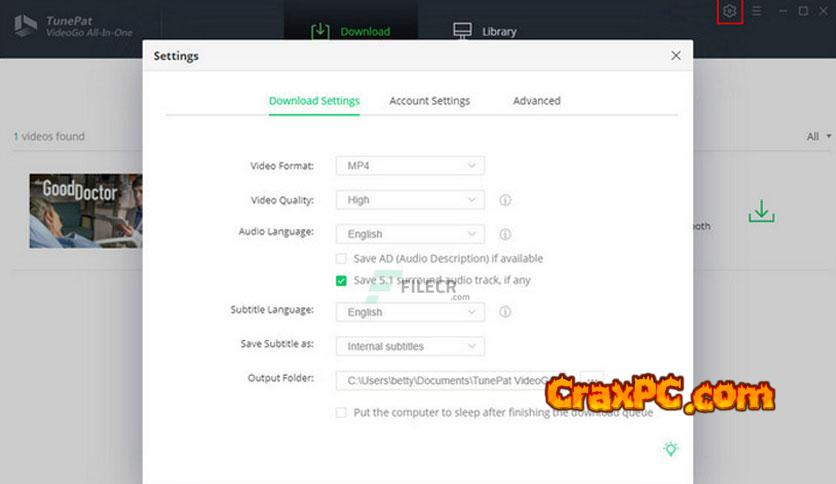Click the lightbulb tips icon
The height and width of the screenshot is (484, 836).
(671, 449)
